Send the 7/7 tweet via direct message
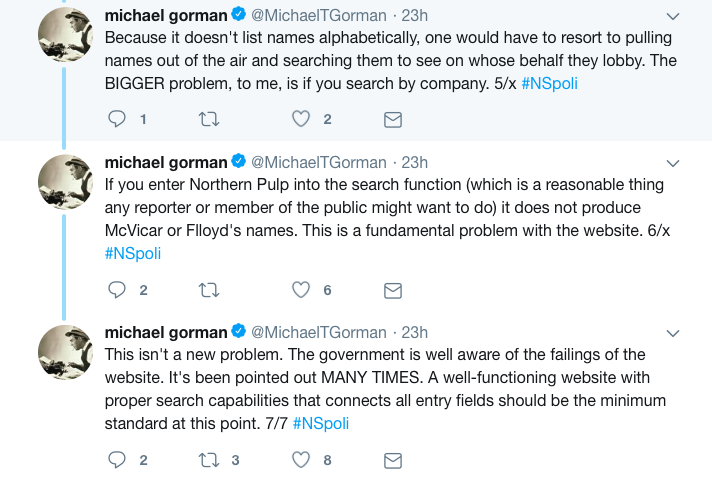 (x=393, y=460)
